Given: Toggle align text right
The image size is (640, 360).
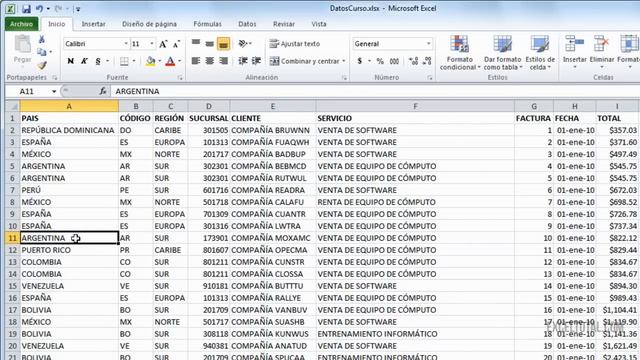Looking at the screenshot, I should click(223, 61).
